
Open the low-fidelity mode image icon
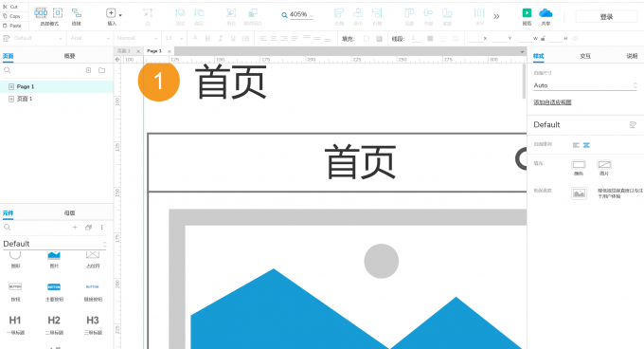tap(579, 193)
